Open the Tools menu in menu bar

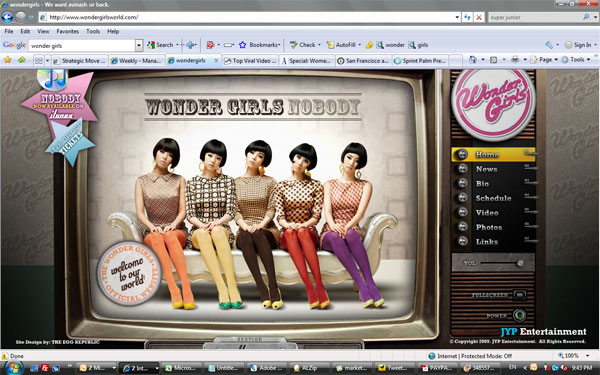[93, 31]
